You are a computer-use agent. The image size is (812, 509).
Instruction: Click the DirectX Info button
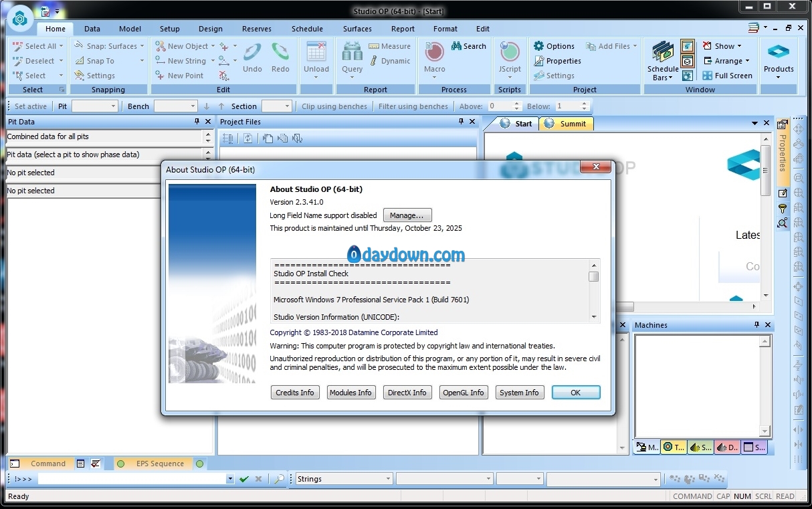click(407, 393)
